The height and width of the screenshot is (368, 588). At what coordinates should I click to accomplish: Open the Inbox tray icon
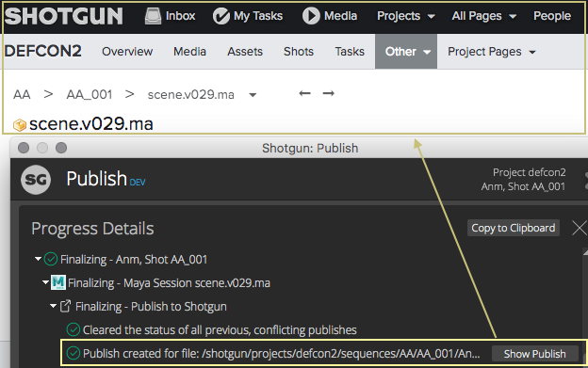click(x=153, y=16)
